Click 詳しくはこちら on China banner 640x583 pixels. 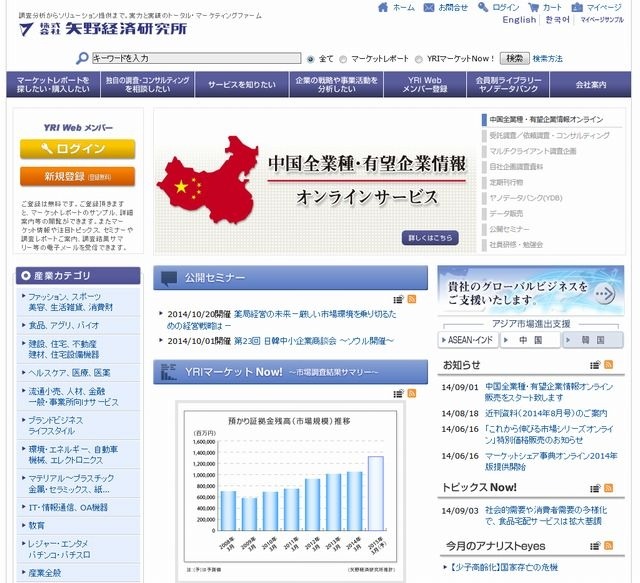pos(430,238)
